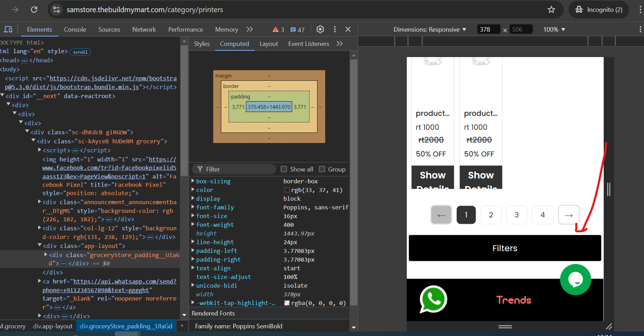644x336 pixels.
Task: Click the box model content dimensions 370.458×1443.970
Action: 269,107
